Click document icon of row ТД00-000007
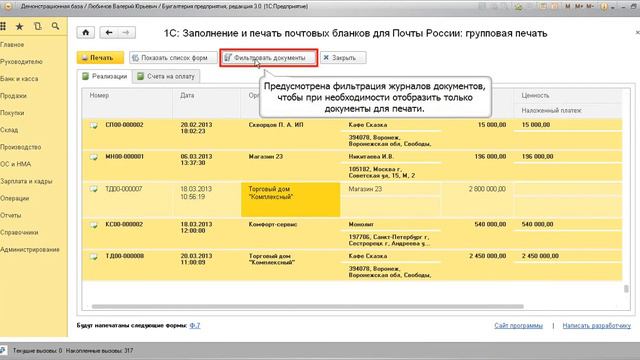The height and width of the screenshot is (360, 640). (x=94, y=189)
